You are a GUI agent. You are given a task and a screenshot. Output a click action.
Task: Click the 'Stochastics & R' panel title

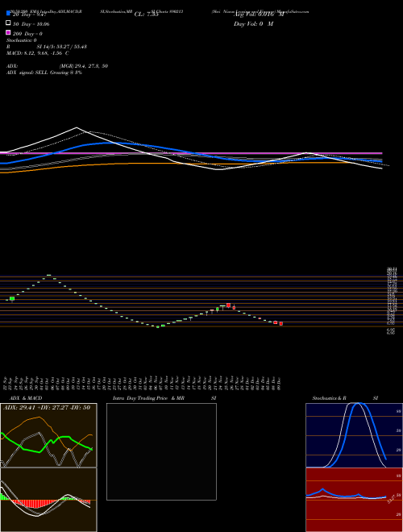coord(329,398)
